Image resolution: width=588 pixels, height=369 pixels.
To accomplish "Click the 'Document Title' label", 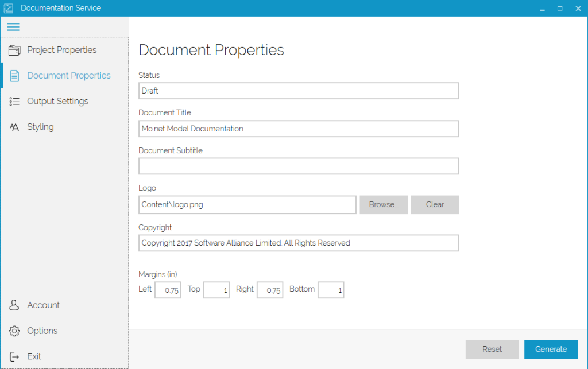I will click(x=165, y=112).
